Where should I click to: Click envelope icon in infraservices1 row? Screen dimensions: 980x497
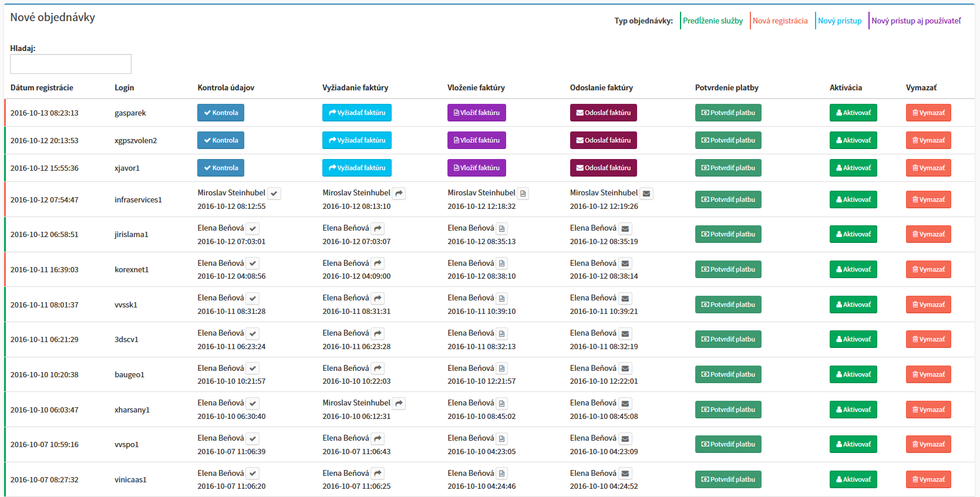646,193
